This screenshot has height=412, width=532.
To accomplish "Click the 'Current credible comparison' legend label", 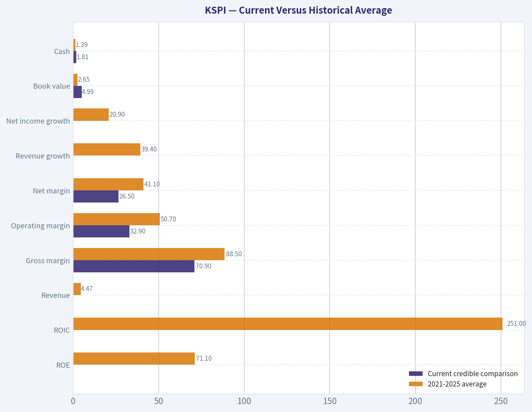I will coord(473,374).
